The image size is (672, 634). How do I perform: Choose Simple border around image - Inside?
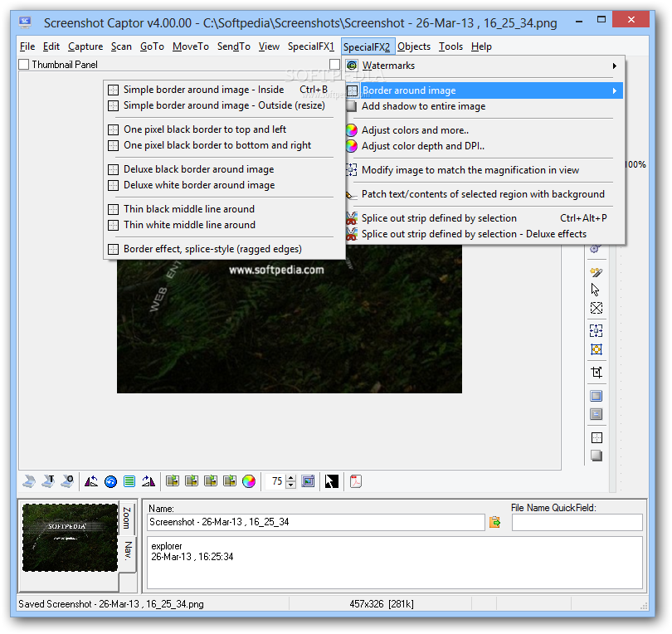224,90
